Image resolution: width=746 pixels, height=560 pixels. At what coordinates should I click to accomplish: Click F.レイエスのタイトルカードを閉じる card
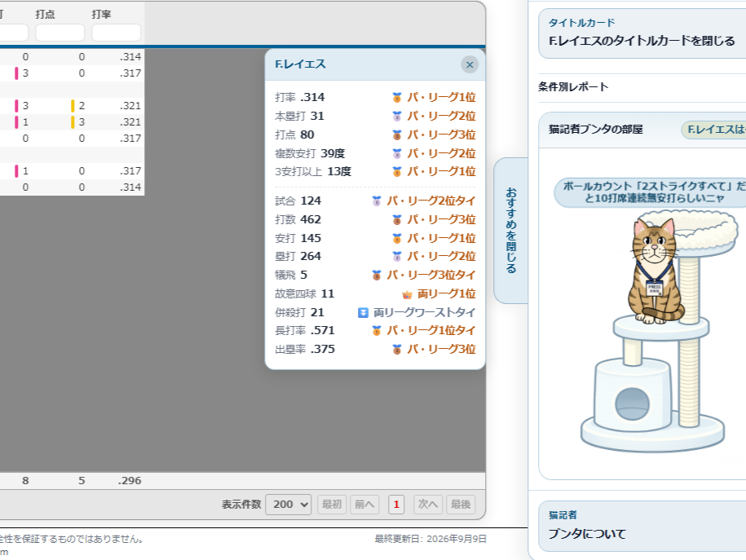click(x=642, y=33)
